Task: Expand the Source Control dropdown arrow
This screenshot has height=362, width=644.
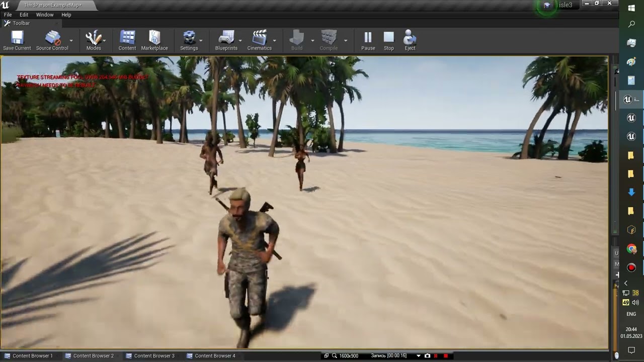Action: coord(71,40)
